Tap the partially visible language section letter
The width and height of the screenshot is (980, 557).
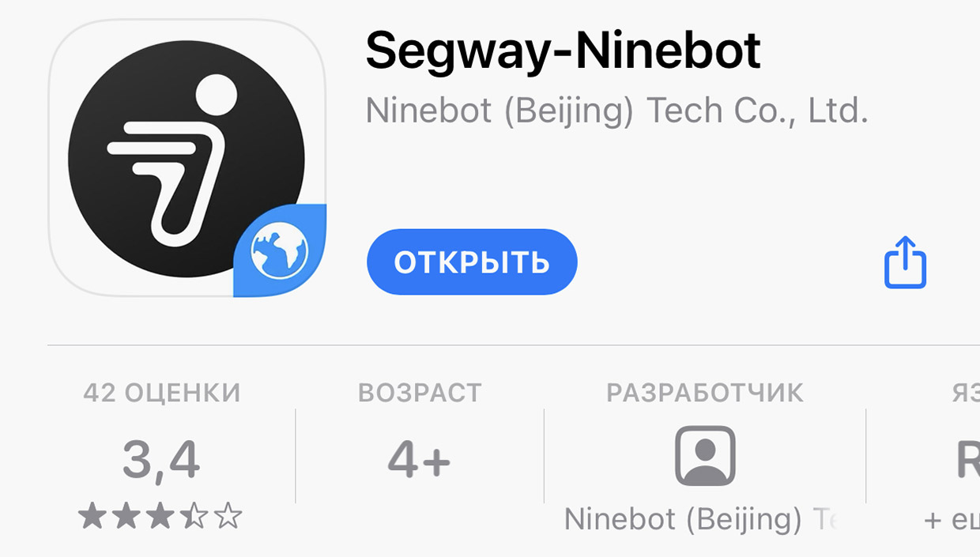(x=968, y=460)
